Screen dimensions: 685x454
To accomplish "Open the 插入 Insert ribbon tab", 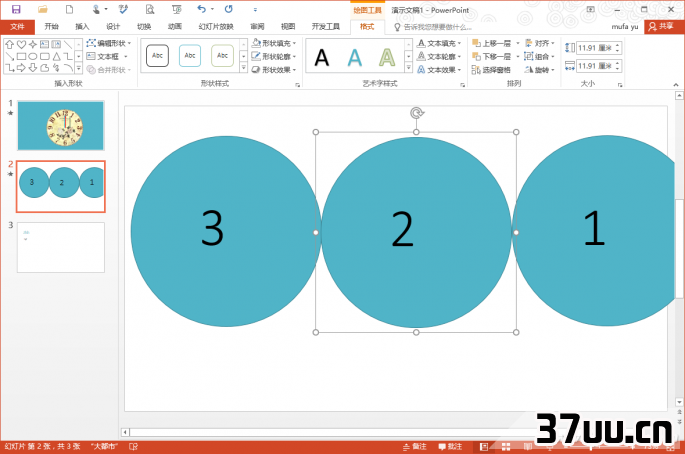I will tap(82, 27).
